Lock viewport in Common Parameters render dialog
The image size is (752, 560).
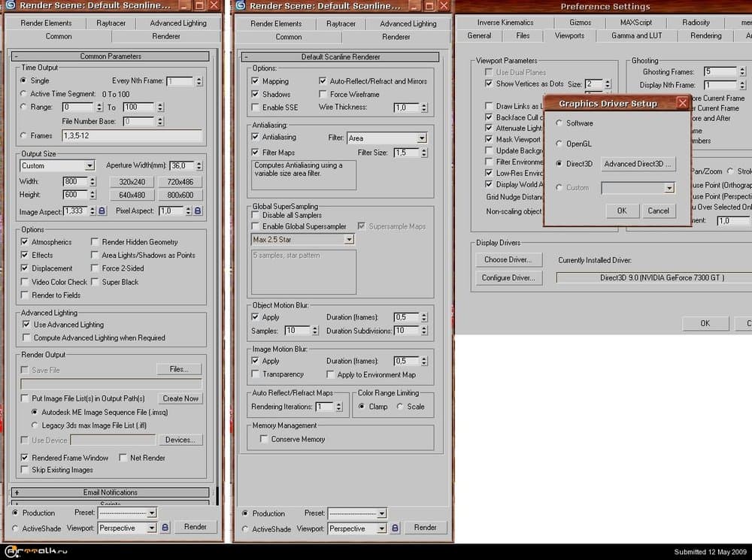[165, 528]
